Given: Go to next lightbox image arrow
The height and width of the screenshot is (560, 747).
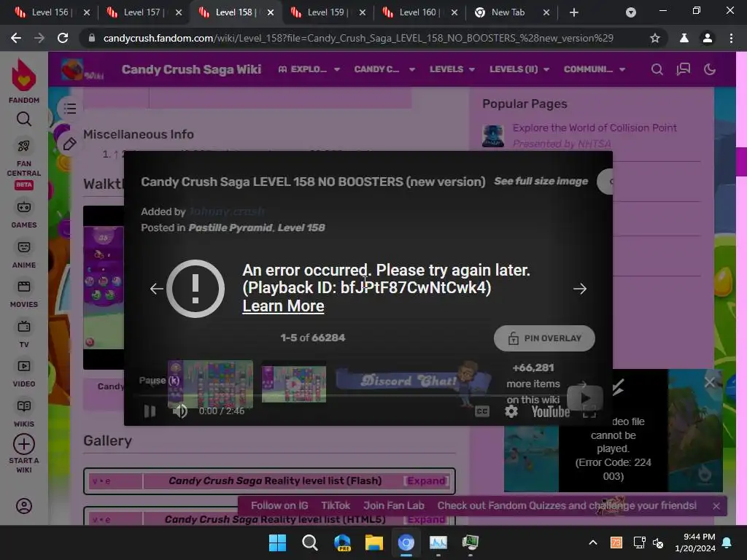Looking at the screenshot, I should [x=580, y=289].
